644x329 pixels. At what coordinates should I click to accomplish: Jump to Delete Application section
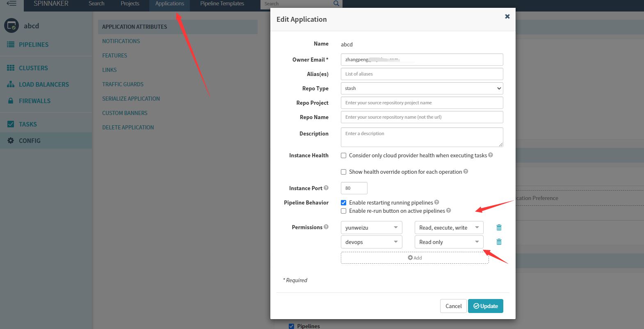(128, 127)
